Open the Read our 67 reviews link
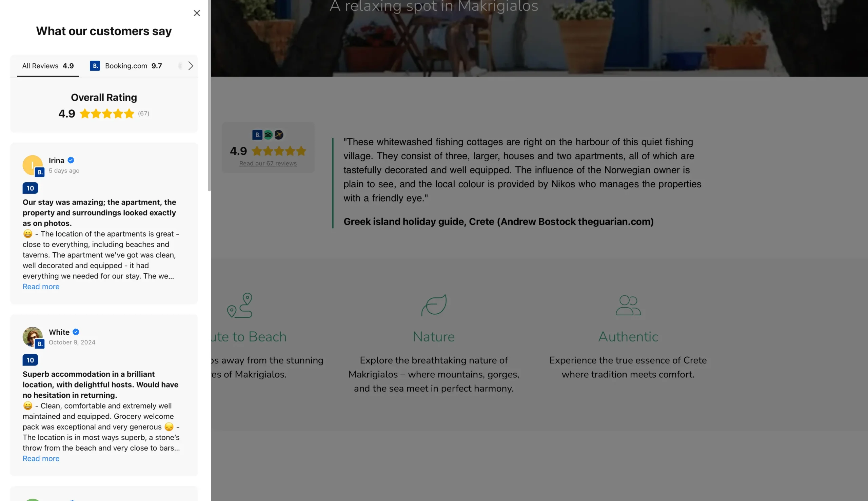This screenshot has height=501, width=868. [268, 164]
